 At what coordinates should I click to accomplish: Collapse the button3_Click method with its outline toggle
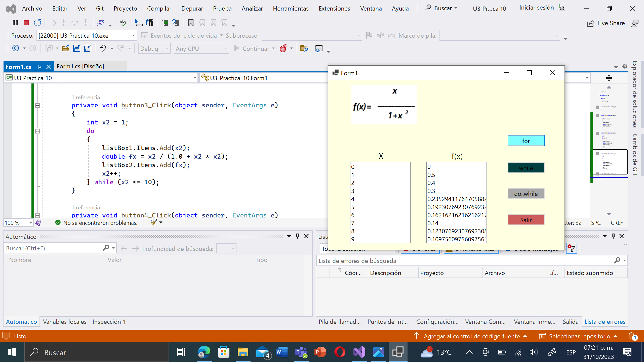click(x=37, y=106)
